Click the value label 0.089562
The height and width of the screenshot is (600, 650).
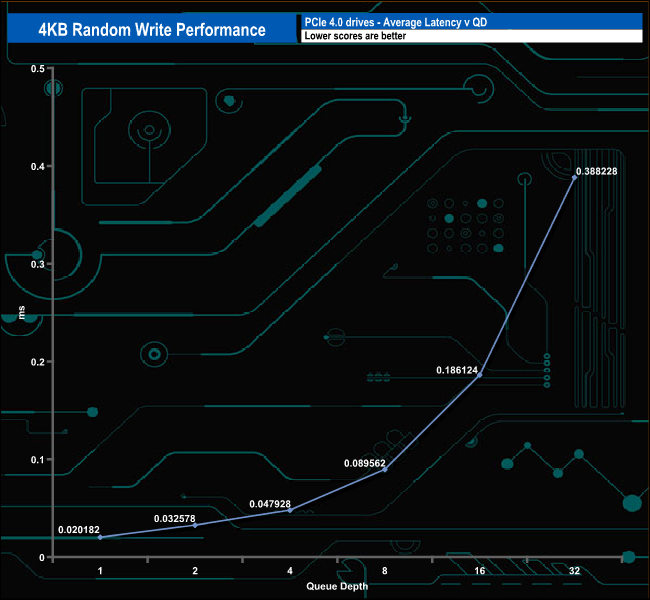365,463
